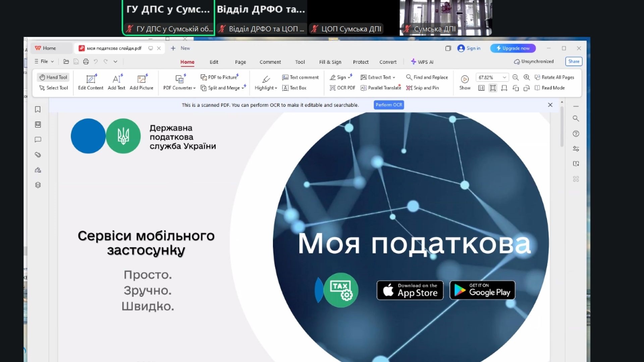Toggle the Select Tool
Image resolution: width=644 pixels, height=362 pixels.
[53, 88]
